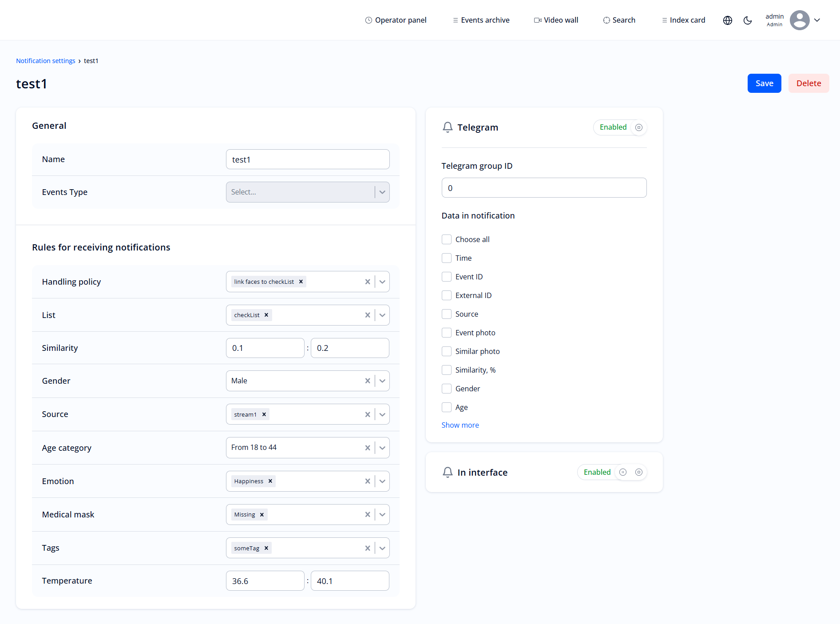
Task: Open the language globe icon
Action: tap(727, 20)
